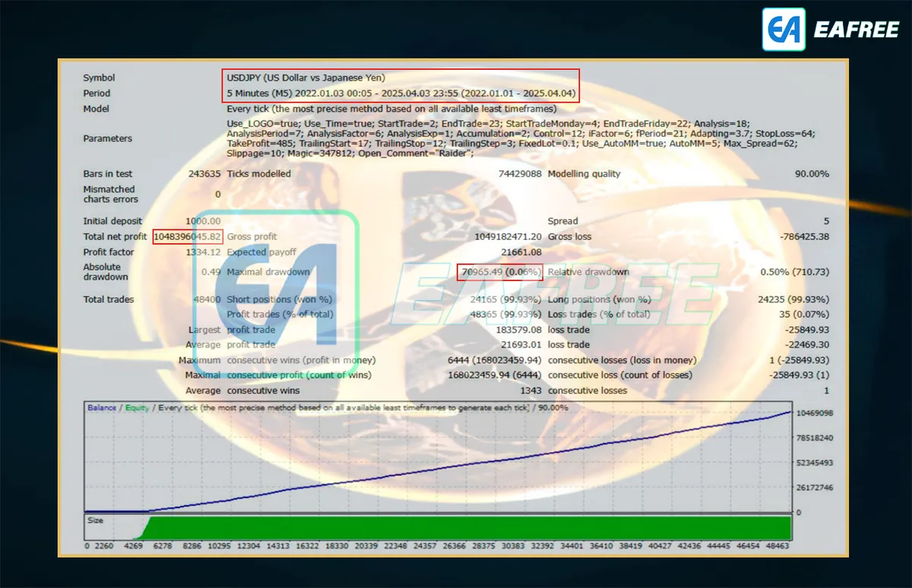The width and height of the screenshot is (912, 588).
Task: Click the Total trades value 48400
Action: 207,299
